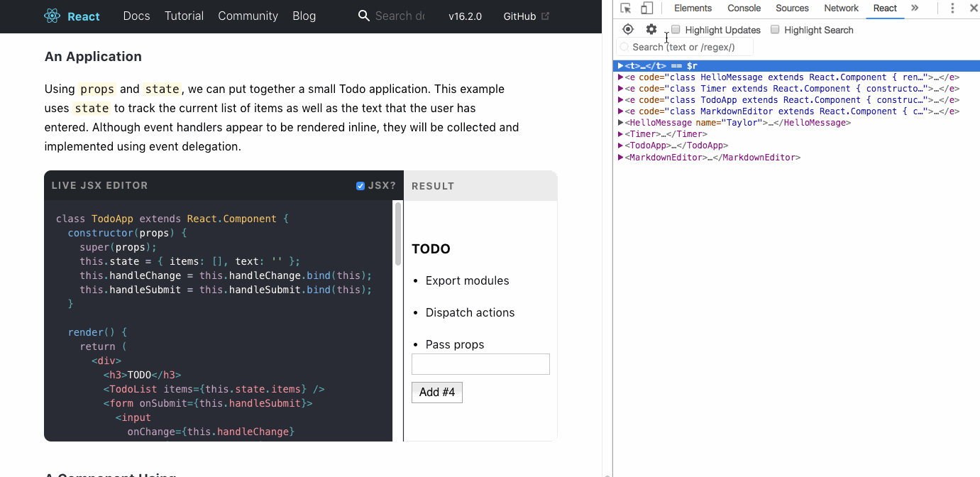980x477 pixels.
Task: Activate the inspect element cursor icon
Action: (626, 9)
